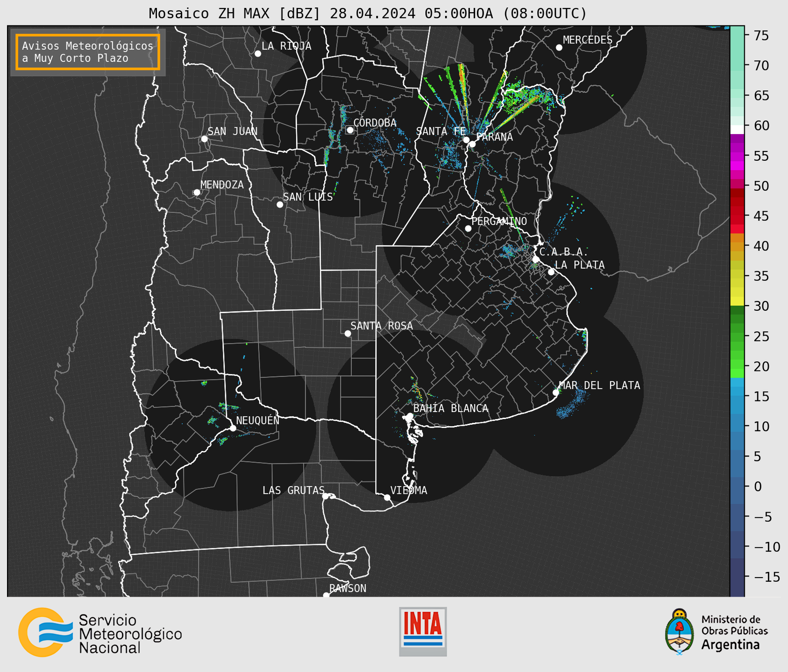Click the magenta 55 dBZ band on scale
This screenshot has height=672, width=788.
click(737, 156)
